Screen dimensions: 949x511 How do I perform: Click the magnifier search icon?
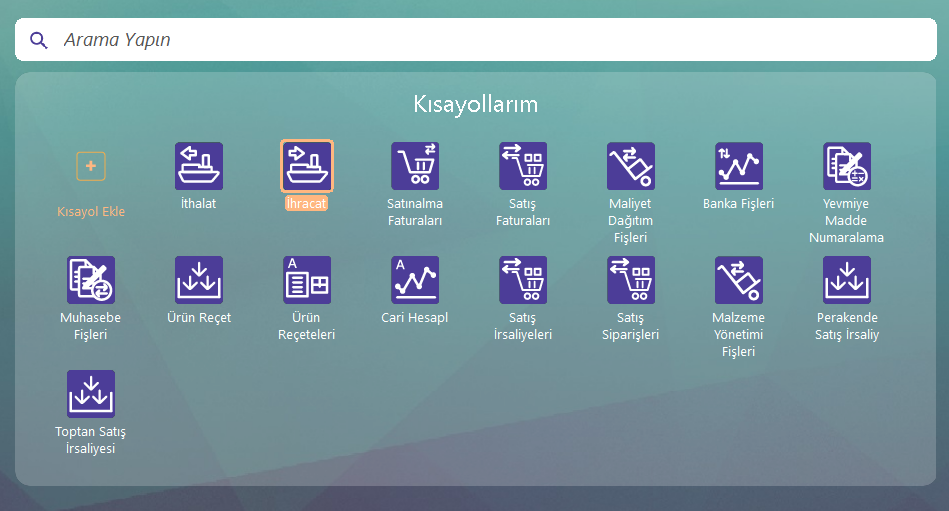tap(39, 40)
